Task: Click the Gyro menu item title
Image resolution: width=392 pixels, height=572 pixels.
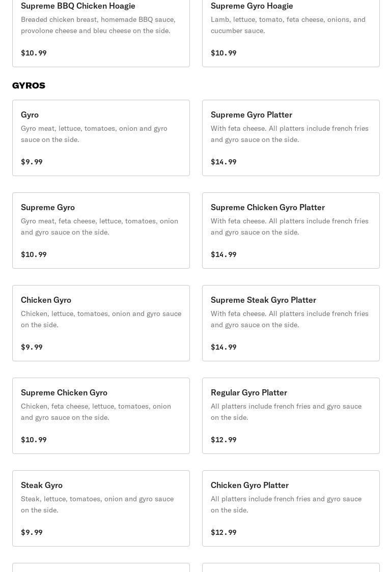Action: pos(30,115)
